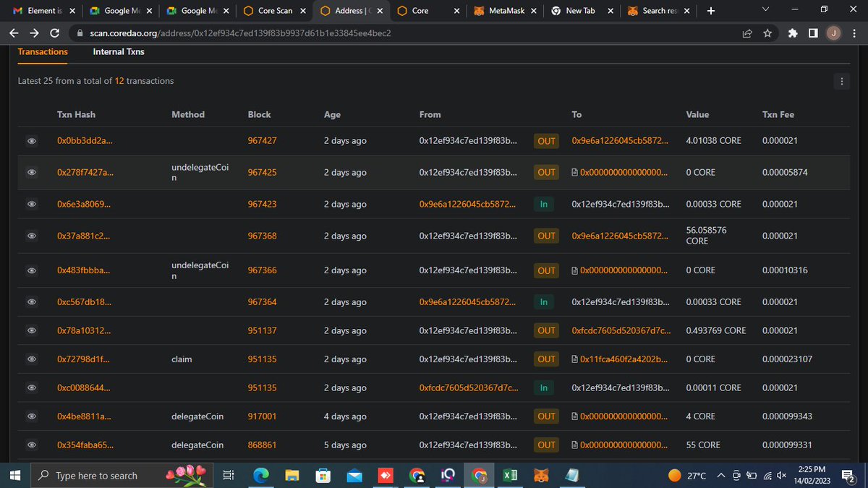Preview transaction 0x0bb3dd2a with eye icon
Image resolution: width=868 pixels, height=488 pixels.
[x=32, y=141]
